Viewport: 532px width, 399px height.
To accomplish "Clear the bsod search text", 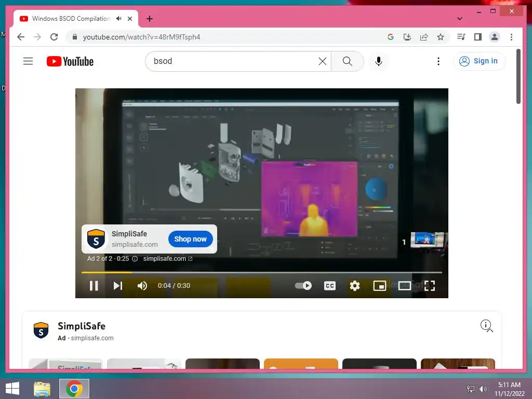I will (323, 61).
